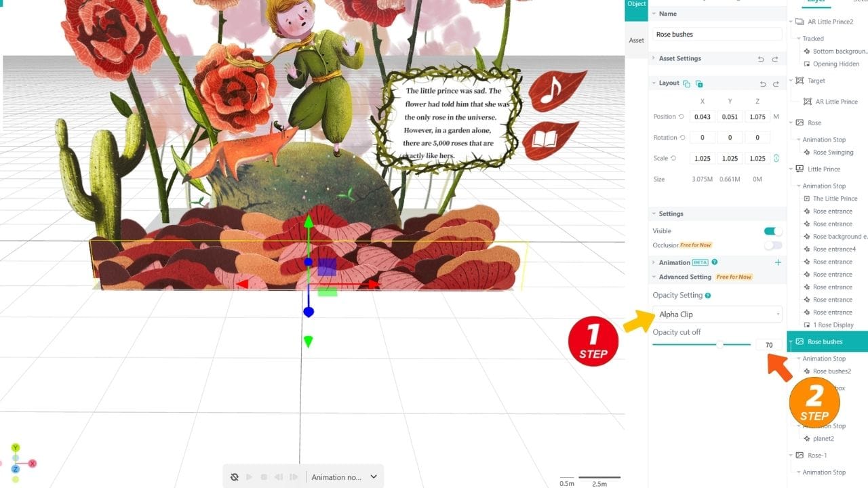This screenshot has height=488, width=868.
Task: Click the Name field containing Rose bushes
Action: (x=717, y=35)
